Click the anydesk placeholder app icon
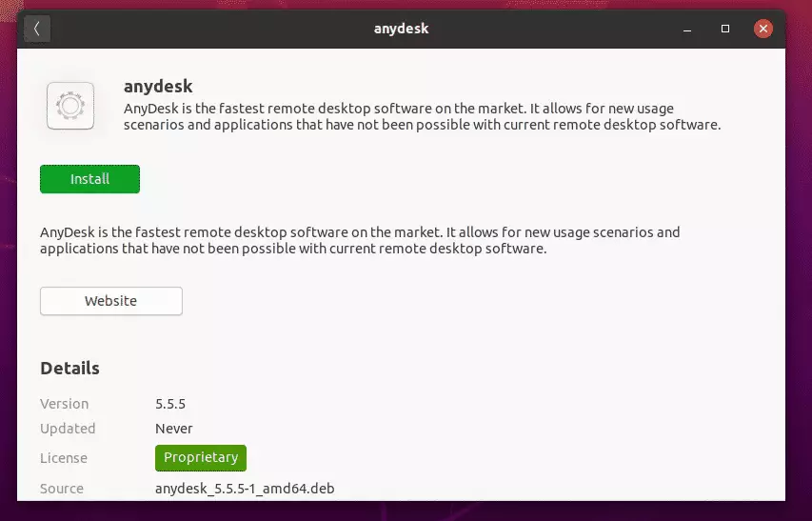812x521 pixels. 70,106
